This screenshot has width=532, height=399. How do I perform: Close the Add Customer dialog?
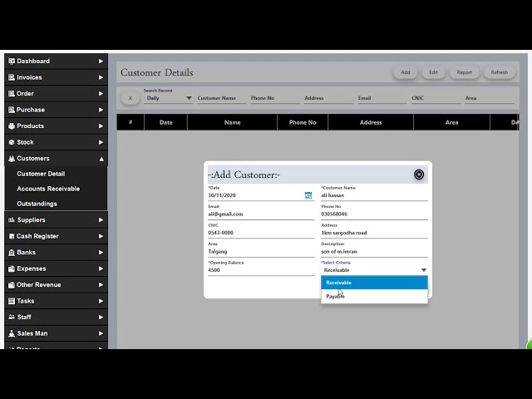pos(419,175)
